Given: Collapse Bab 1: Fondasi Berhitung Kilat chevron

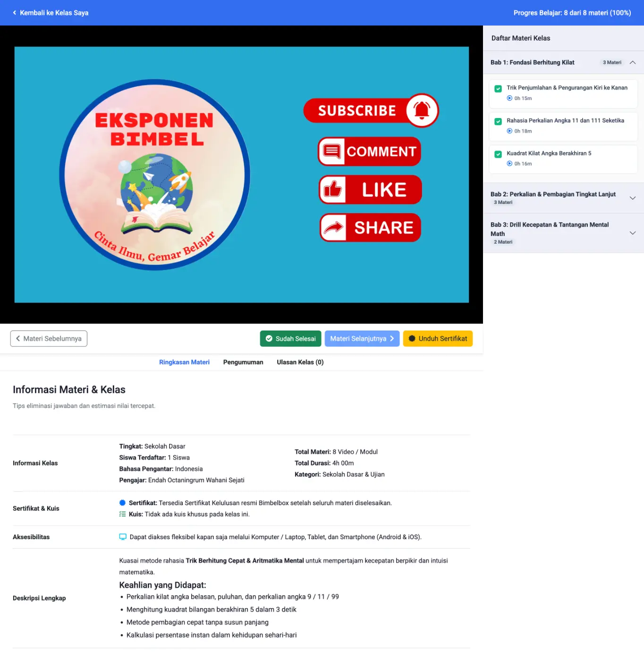Looking at the screenshot, I should pyautogui.click(x=633, y=62).
